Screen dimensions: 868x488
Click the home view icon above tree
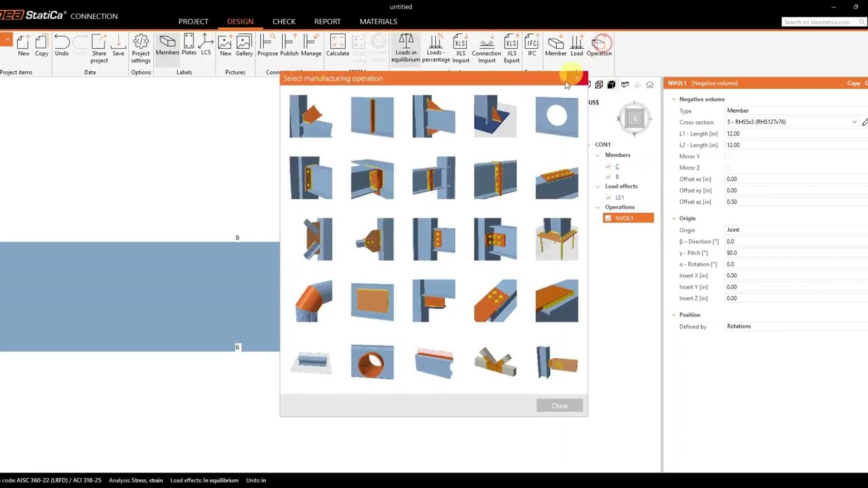click(650, 85)
